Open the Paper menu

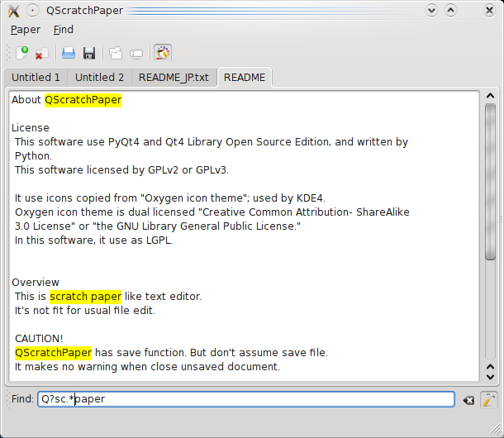(x=26, y=30)
